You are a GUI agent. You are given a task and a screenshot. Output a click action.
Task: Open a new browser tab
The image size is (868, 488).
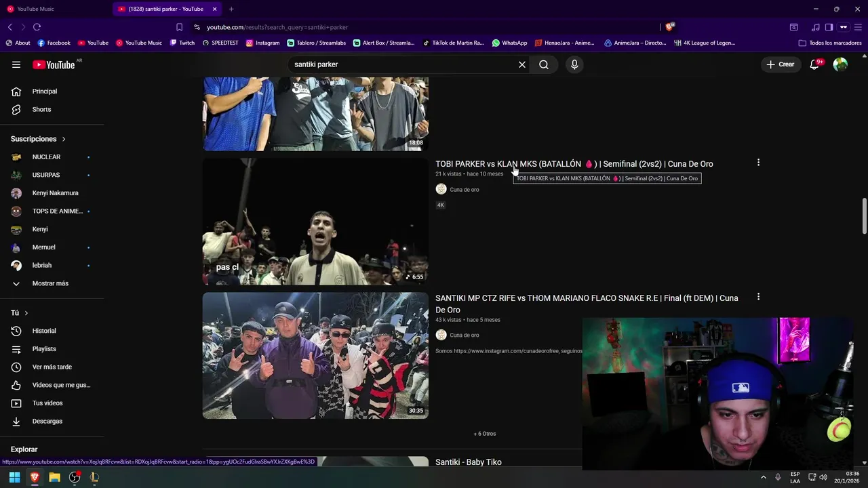[x=231, y=9]
